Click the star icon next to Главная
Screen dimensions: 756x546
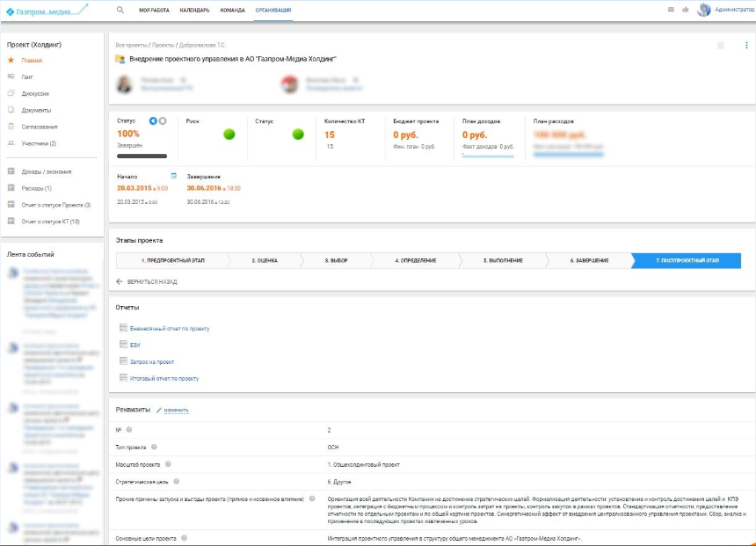(11, 61)
